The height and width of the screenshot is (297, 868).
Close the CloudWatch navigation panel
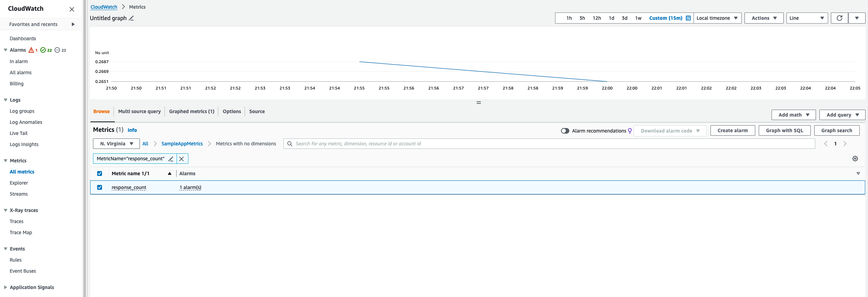pos(72,9)
